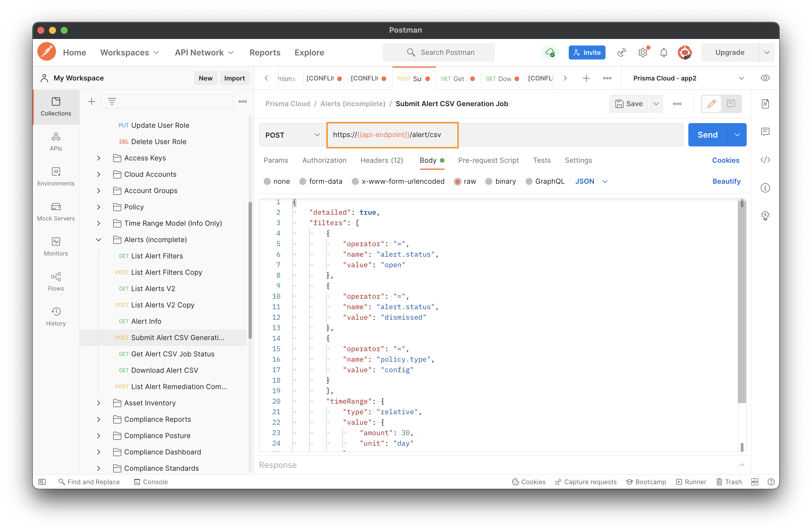
Task: Click the Send button
Action: [708, 135]
